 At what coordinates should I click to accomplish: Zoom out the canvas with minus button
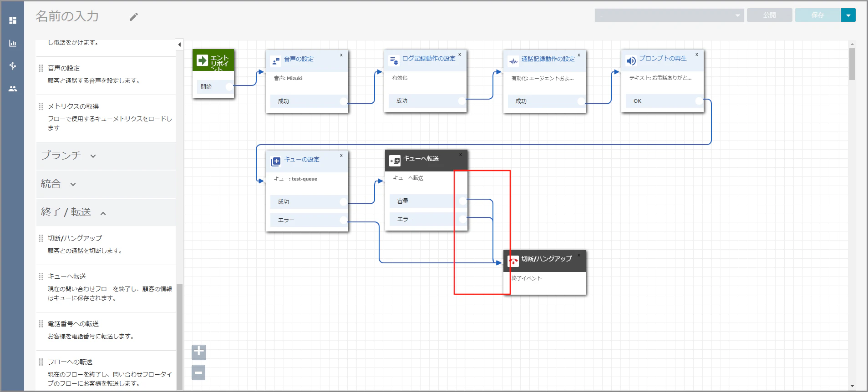(x=199, y=372)
